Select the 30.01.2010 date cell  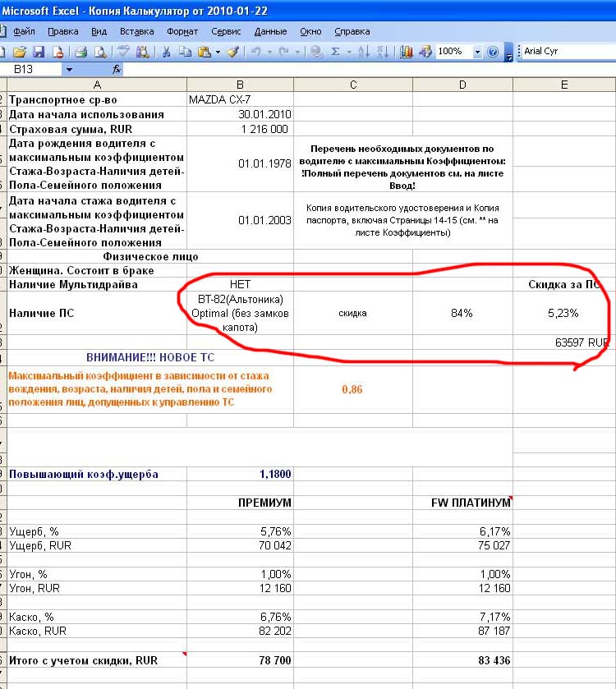[x=240, y=114]
